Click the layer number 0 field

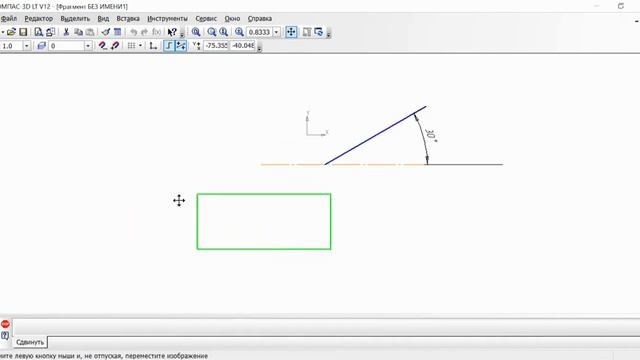(x=67, y=46)
